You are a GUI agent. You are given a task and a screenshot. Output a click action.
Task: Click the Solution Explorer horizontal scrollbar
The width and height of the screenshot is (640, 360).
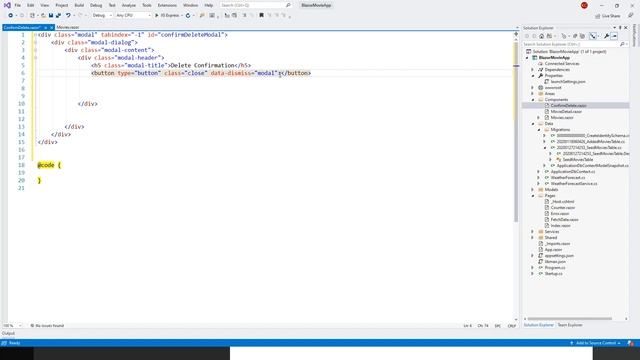click(569, 319)
